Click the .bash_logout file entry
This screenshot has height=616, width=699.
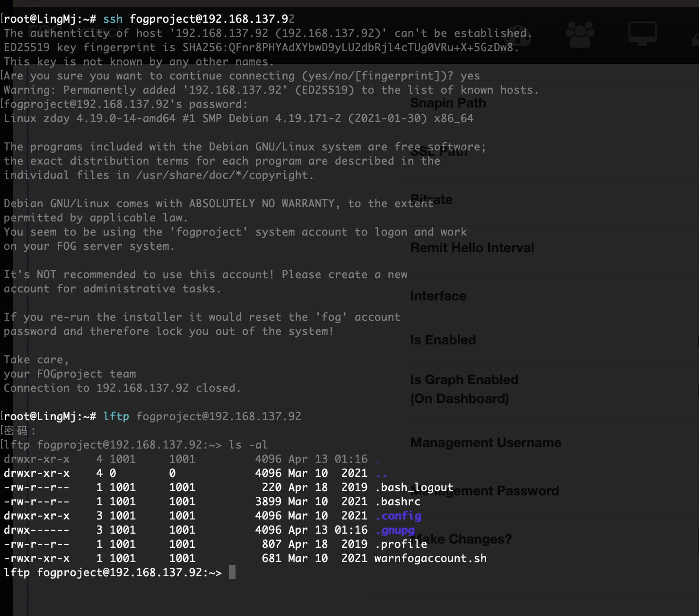tap(414, 487)
